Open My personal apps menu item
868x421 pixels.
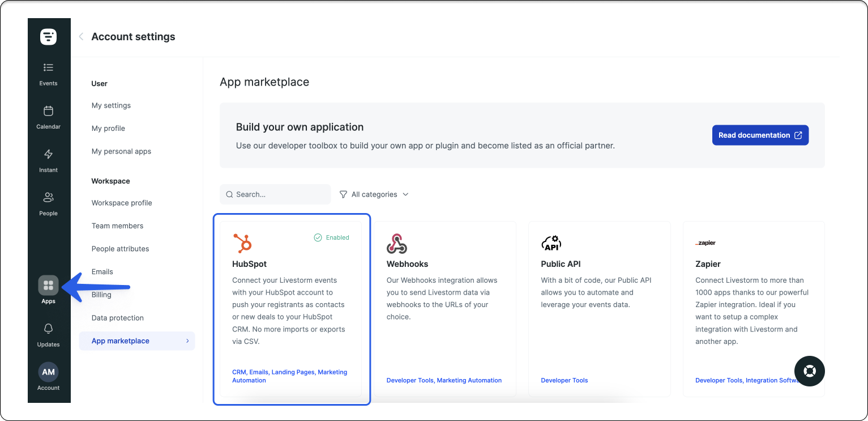[121, 151]
